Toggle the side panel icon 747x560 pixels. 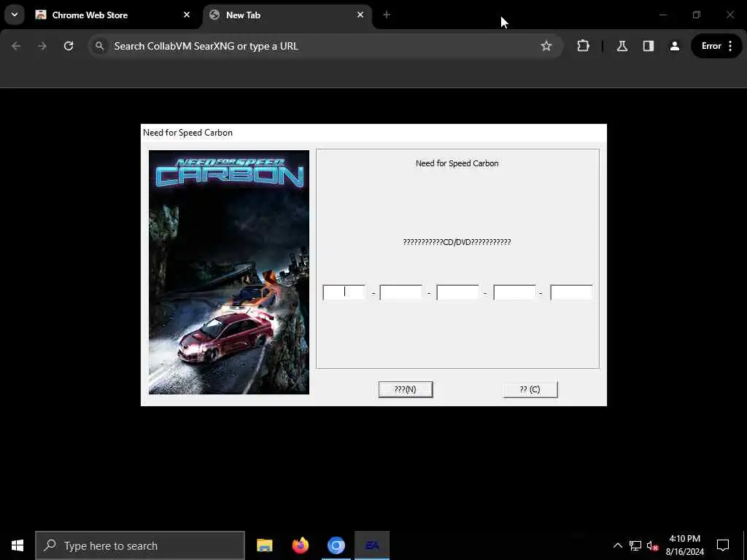(648, 46)
